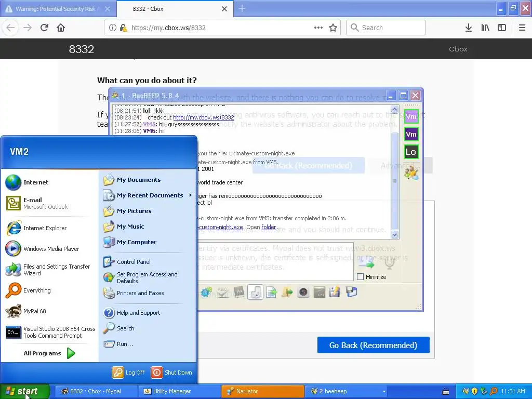Open custom-night.exe link in BeeBEEP chat
Image resolution: width=532 pixels, height=399 pixels.
(x=220, y=227)
